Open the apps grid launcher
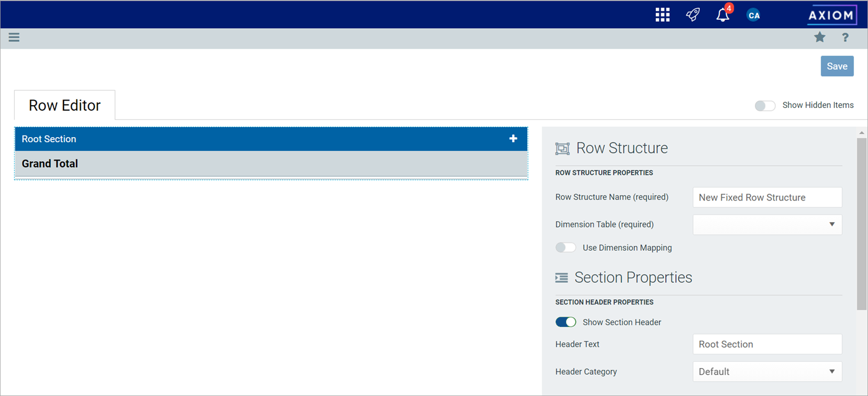Viewport: 868px width, 396px height. pos(662,15)
